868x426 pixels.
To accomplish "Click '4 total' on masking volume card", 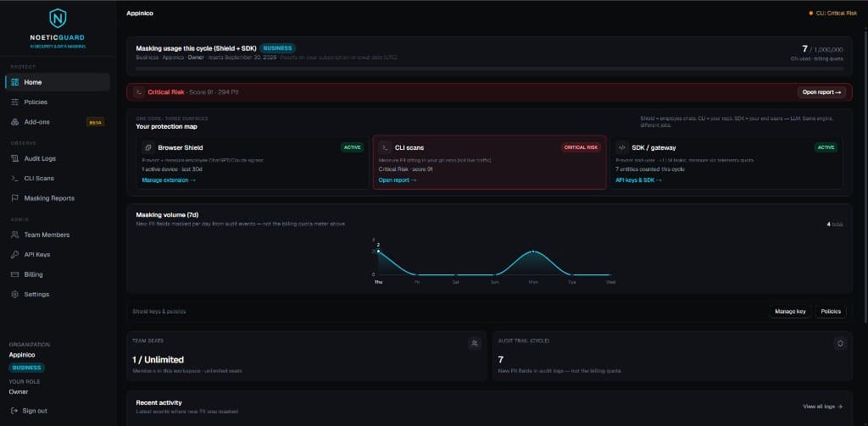I will (835, 224).
